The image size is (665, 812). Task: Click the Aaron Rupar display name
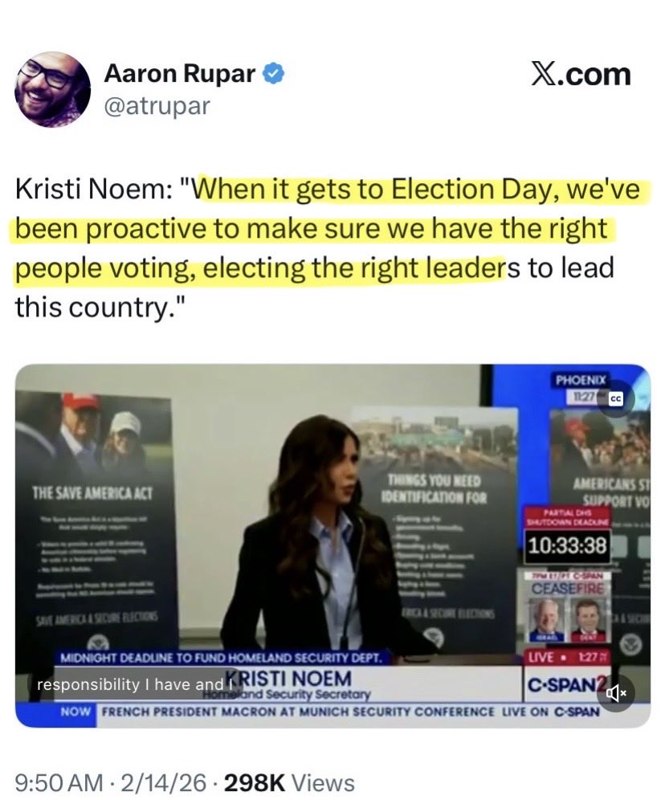pyautogui.click(x=180, y=74)
